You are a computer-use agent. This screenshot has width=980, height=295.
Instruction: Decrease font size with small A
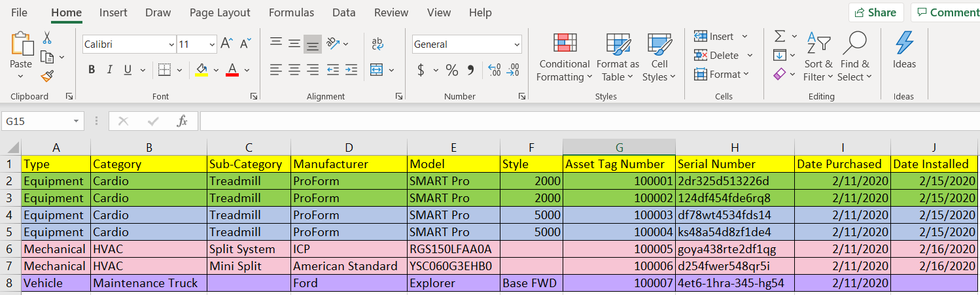(x=245, y=44)
